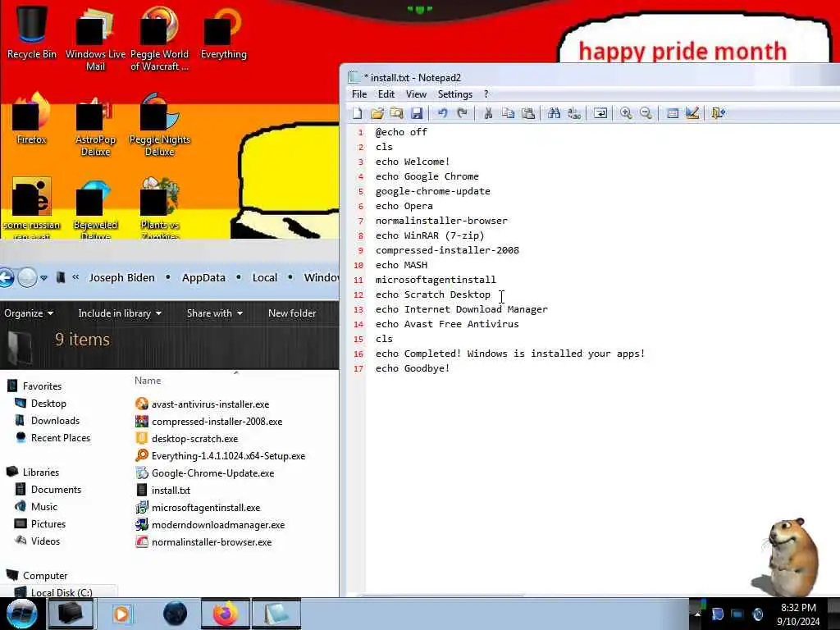Expand the hidden path chevron before Joseph Biden
Viewport: 840px width, 630px height.
coord(75,277)
